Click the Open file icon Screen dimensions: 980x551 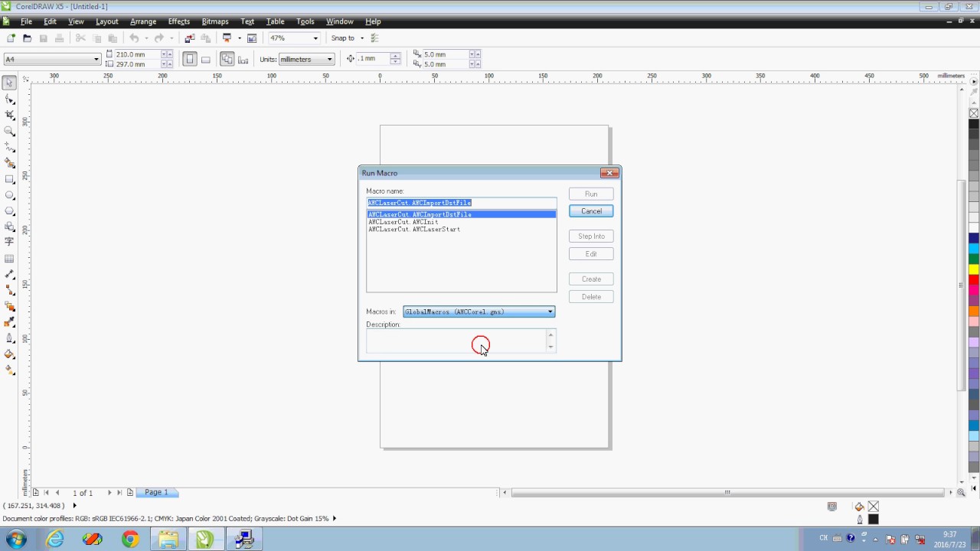27,38
